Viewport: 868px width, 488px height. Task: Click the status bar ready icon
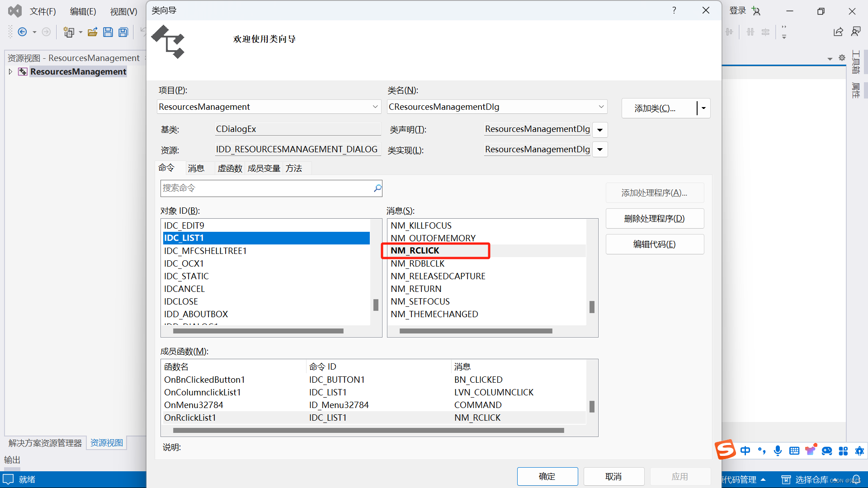tap(8, 479)
